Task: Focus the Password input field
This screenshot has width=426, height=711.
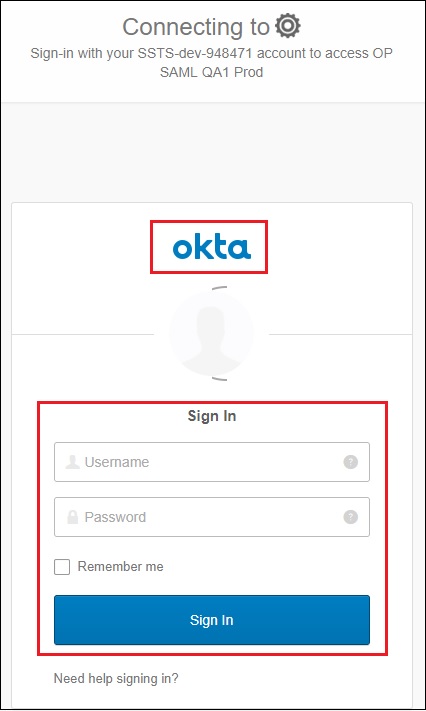Action: [212, 517]
